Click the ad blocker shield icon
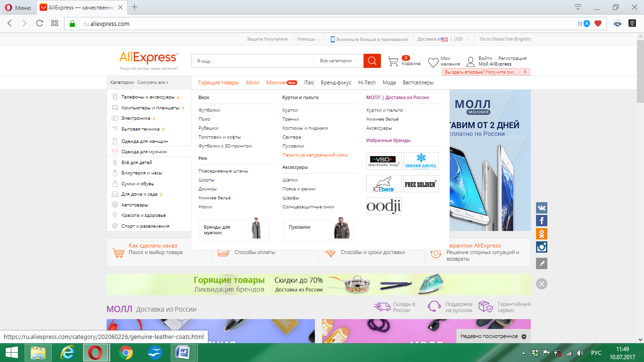644x362 pixels. tap(587, 24)
